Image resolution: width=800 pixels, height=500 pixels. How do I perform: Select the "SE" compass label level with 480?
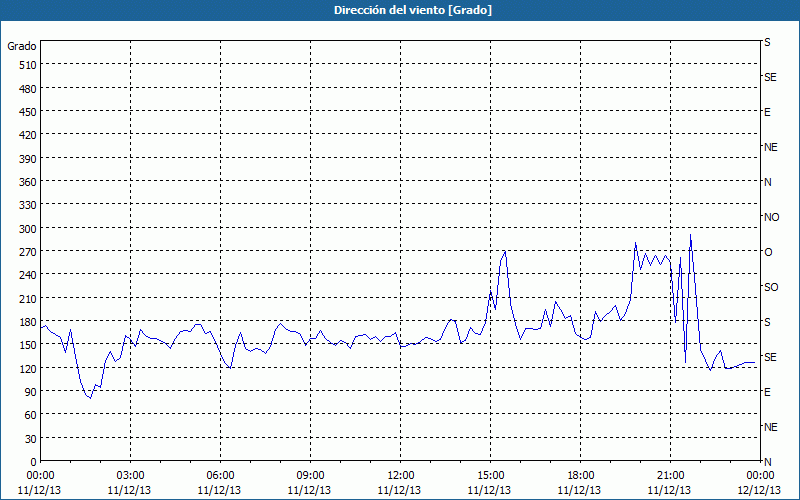click(x=770, y=77)
